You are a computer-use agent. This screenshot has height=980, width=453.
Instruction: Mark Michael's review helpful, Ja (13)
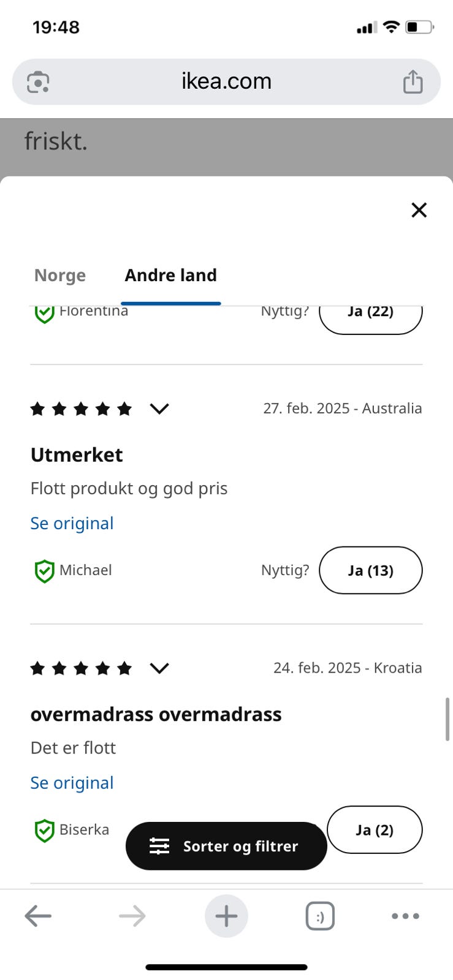click(x=371, y=570)
